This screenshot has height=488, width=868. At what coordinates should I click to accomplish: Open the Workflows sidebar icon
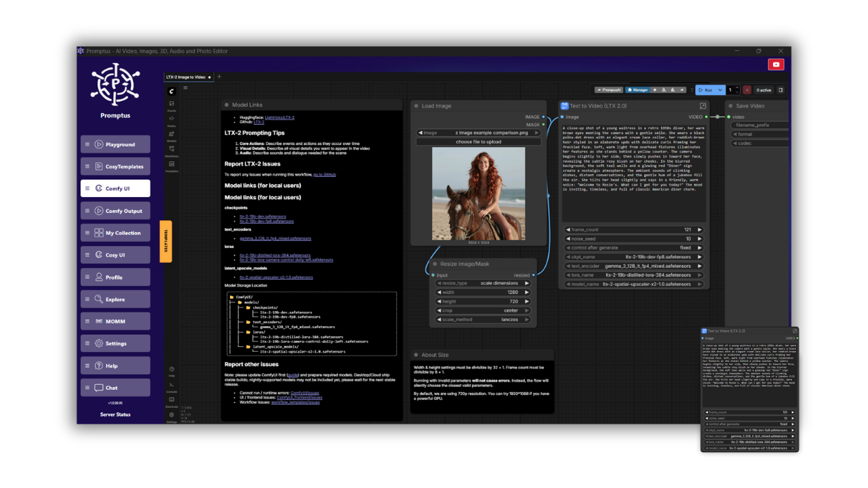tap(172, 150)
